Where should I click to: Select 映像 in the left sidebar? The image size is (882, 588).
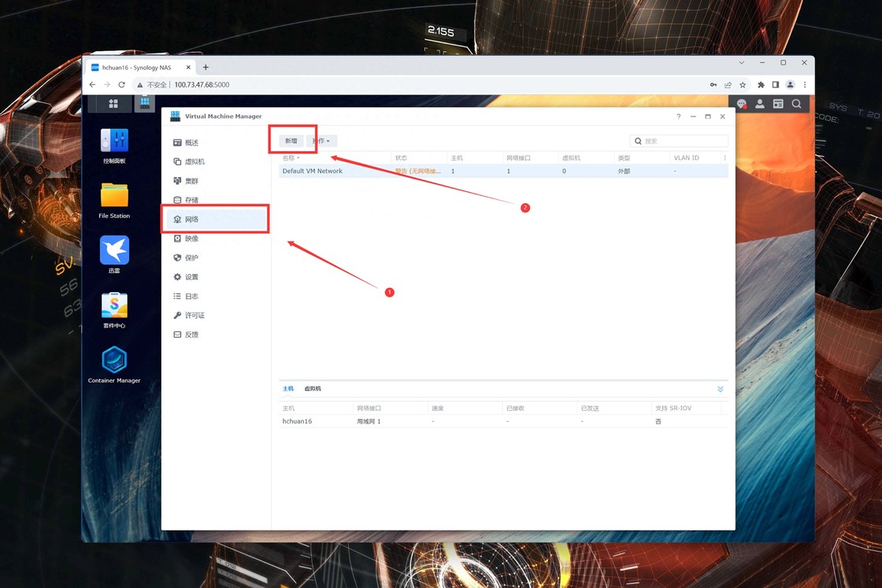pos(191,239)
